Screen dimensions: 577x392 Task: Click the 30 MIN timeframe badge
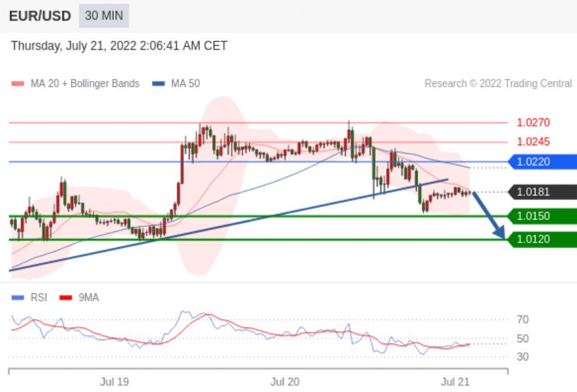104,15
